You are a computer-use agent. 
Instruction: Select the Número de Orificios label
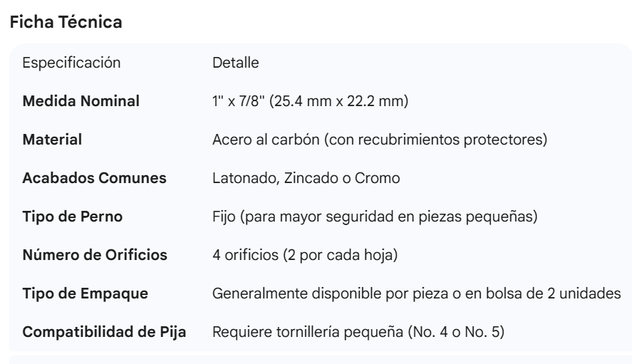[96, 255]
